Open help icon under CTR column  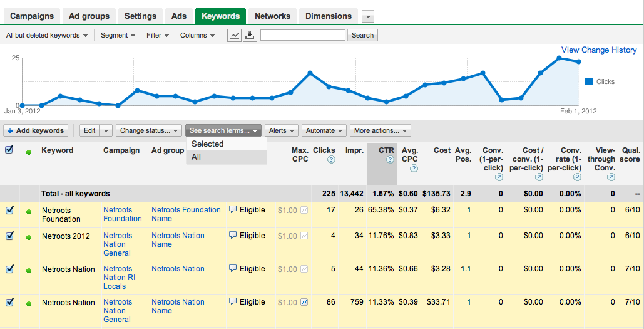(x=390, y=160)
